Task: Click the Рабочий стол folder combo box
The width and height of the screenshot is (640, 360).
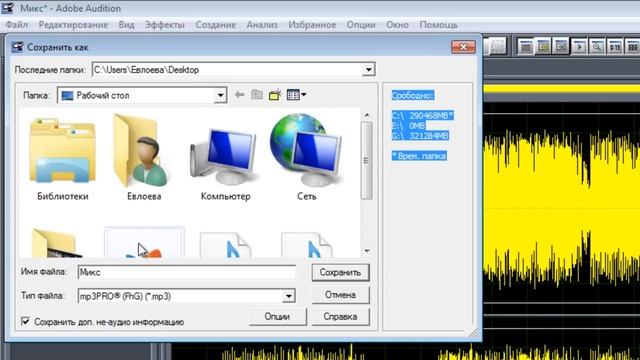Action: (142, 96)
